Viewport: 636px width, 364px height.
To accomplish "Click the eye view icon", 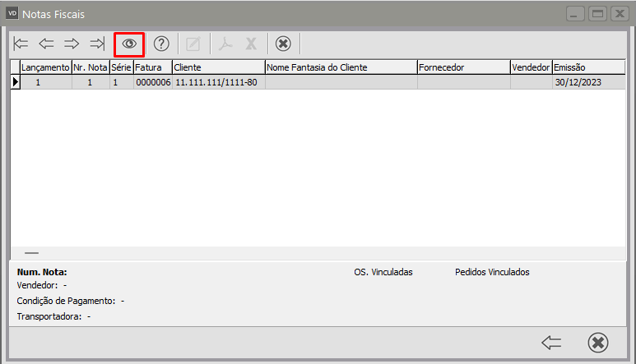I will tap(129, 44).
